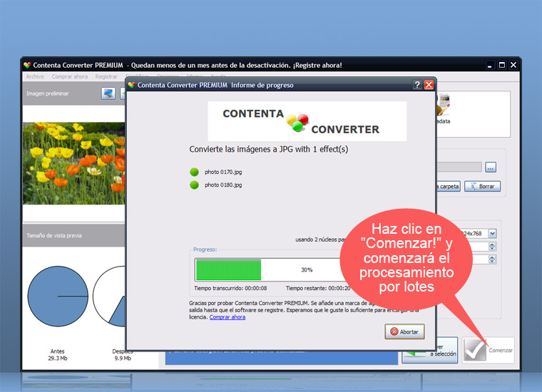Image resolution: width=542 pixels, height=392 pixels.
Task: Open the Archivo menu
Action: [35, 77]
